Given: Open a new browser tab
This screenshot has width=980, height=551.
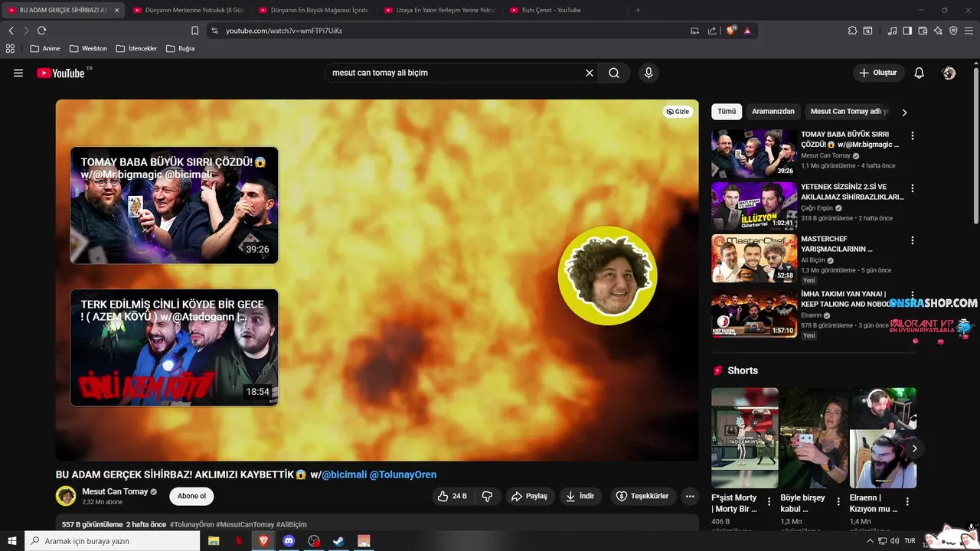Looking at the screenshot, I should click(638, 10).
